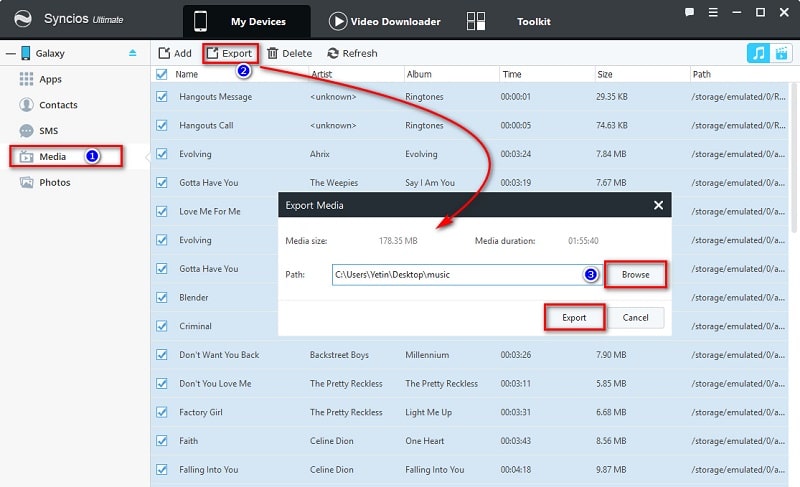Click the SMS speech bubble icon

click(x=26, y=131)
